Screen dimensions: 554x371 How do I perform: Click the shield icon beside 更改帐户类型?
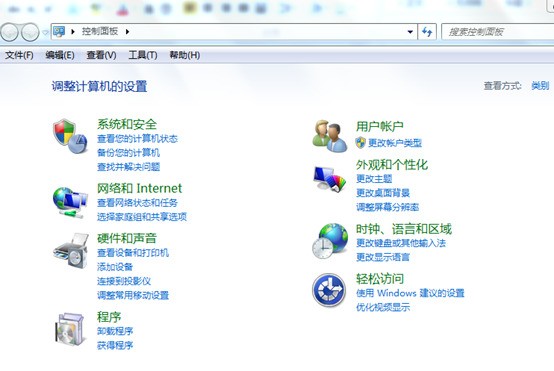pyautogui.click(x=360, y=142)
